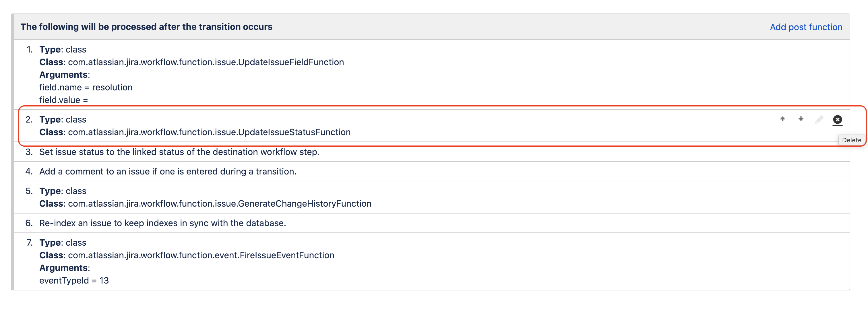Delete the UpdateIssueStatusFunction post function

pyautogui.click(x=837, y=120)
